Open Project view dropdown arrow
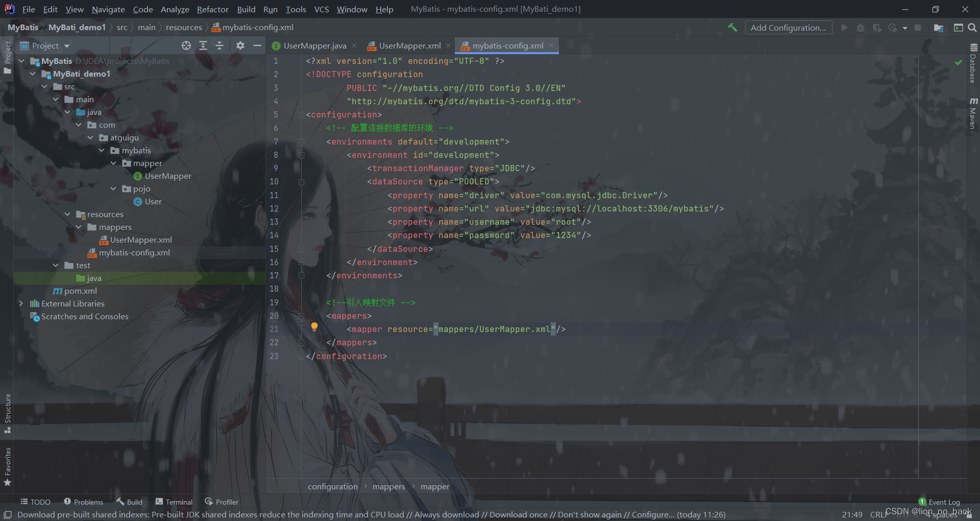The height and width of the screenshot is (521, 980). [x=67, y=46]
